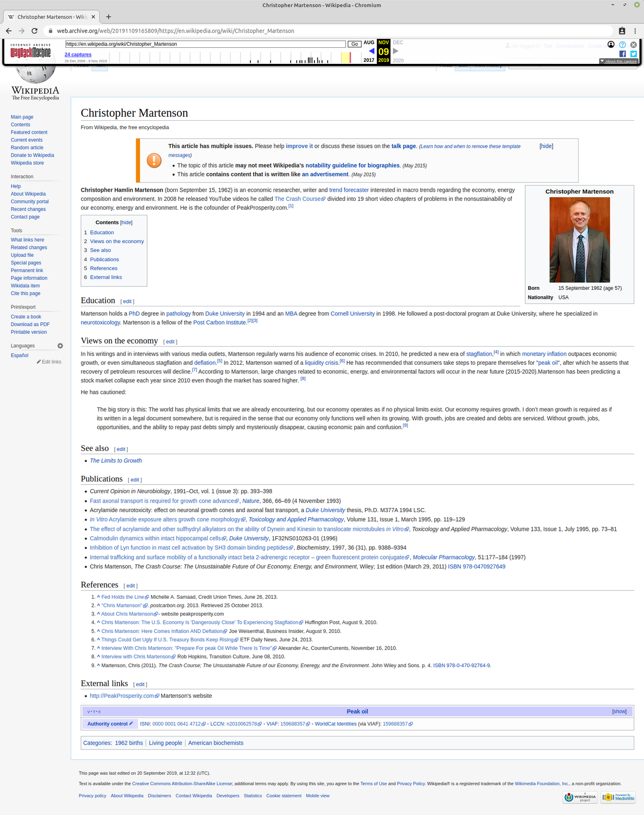Close the Wayback toolbar with the X icon
Image resolution: width=644 pixels, height=815 pixels.
pyautogui.click(x=633, y=45)
